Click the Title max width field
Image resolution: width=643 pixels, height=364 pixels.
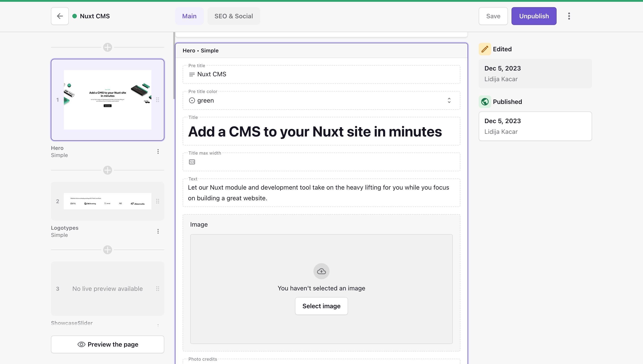(321, 162)
